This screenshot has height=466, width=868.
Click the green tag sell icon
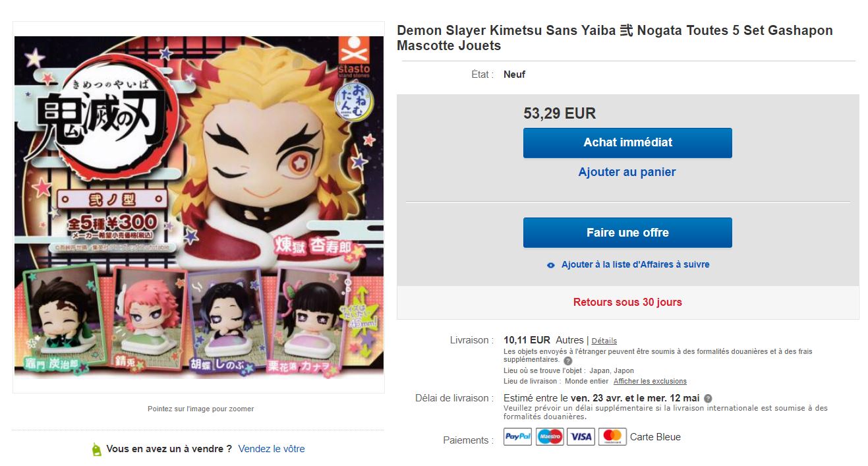tap(97, 450)
